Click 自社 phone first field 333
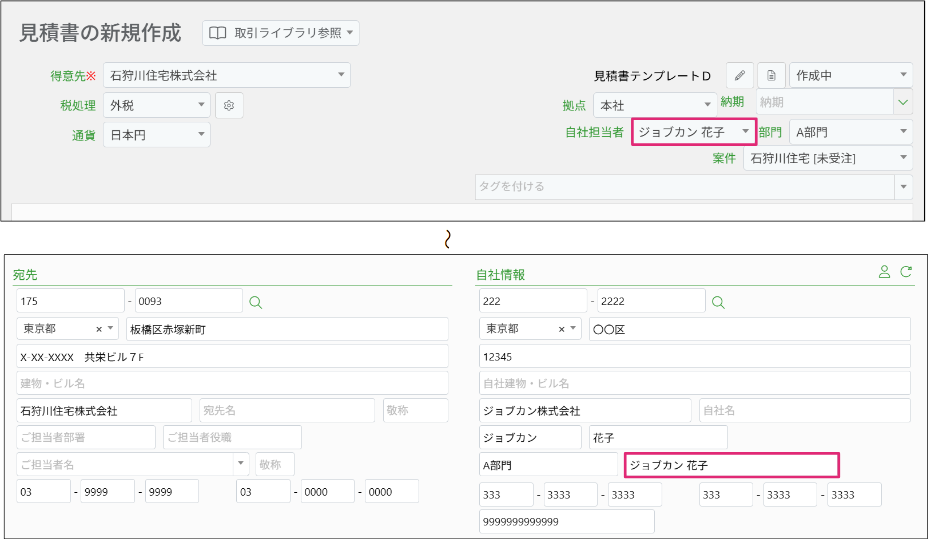 click(506, 495)
